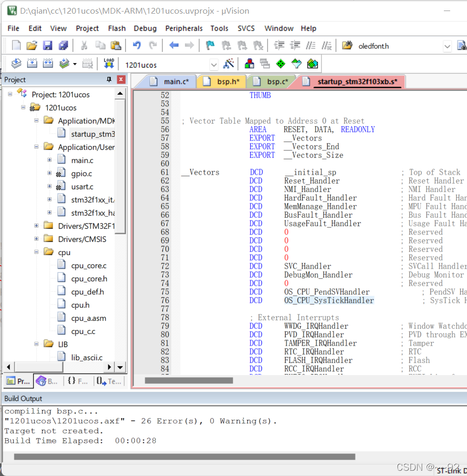Switch to the main.c* editor tab

170,82
